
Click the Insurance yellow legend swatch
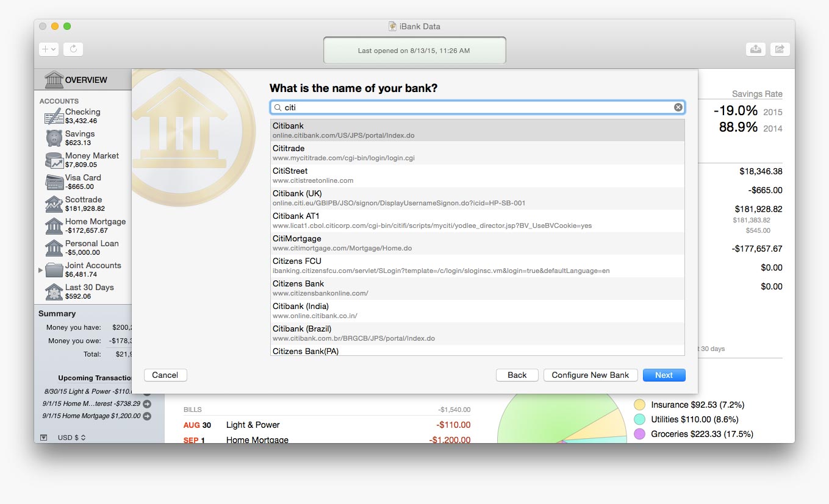639,405
